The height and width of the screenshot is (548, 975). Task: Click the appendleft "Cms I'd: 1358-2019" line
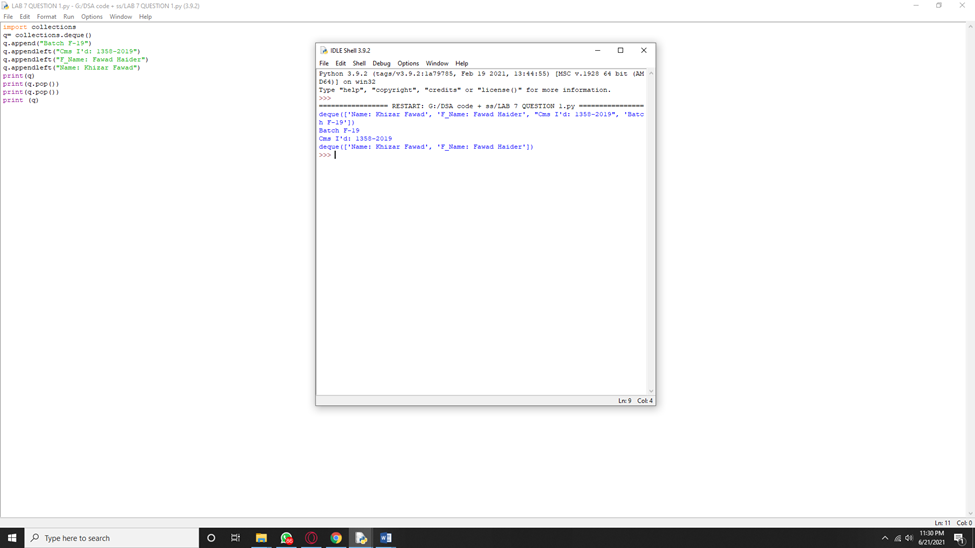tap(72, 52)
